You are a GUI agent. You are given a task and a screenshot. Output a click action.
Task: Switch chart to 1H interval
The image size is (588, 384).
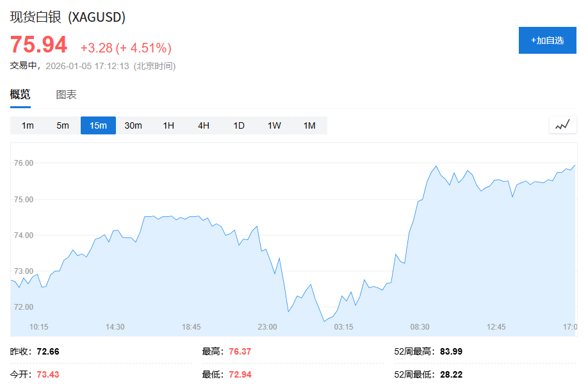point(168,125)
